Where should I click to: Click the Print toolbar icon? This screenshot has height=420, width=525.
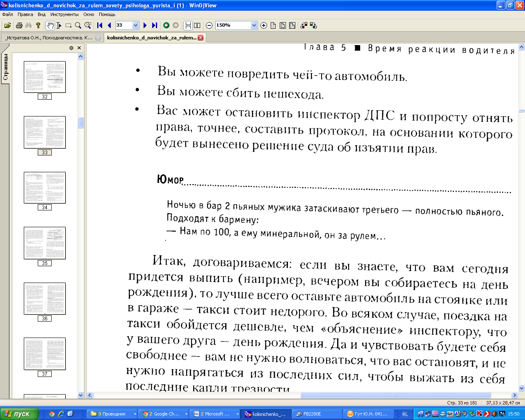point(19,25)
